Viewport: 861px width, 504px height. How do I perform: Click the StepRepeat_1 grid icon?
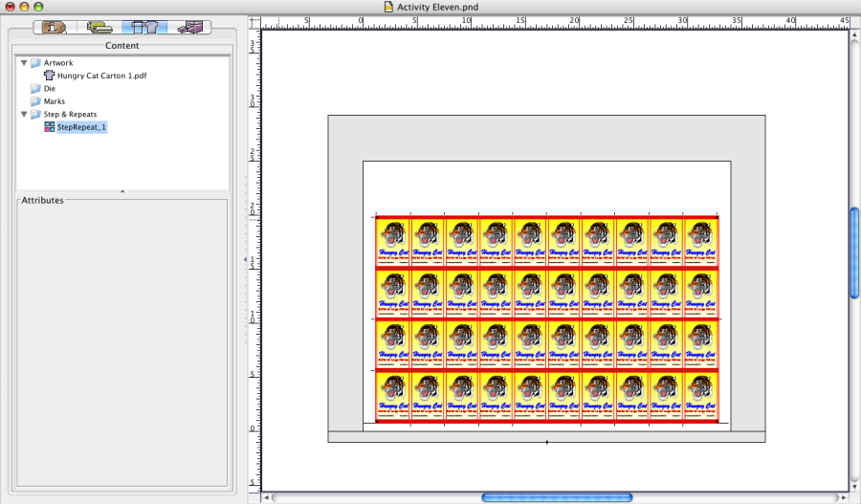pyautogui.click(x=50, y=127)
